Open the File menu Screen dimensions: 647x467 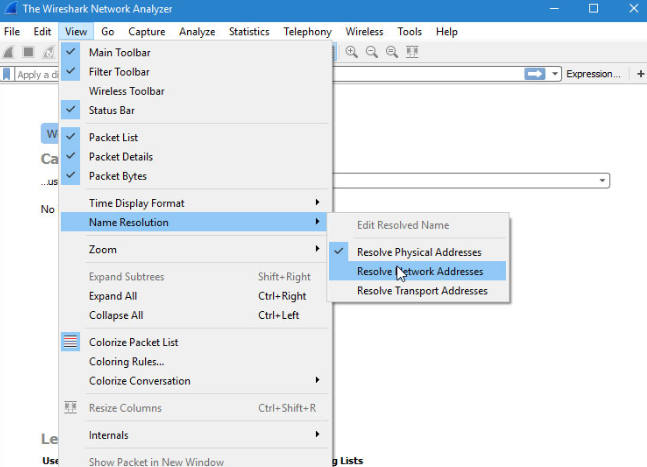point(12,32)
